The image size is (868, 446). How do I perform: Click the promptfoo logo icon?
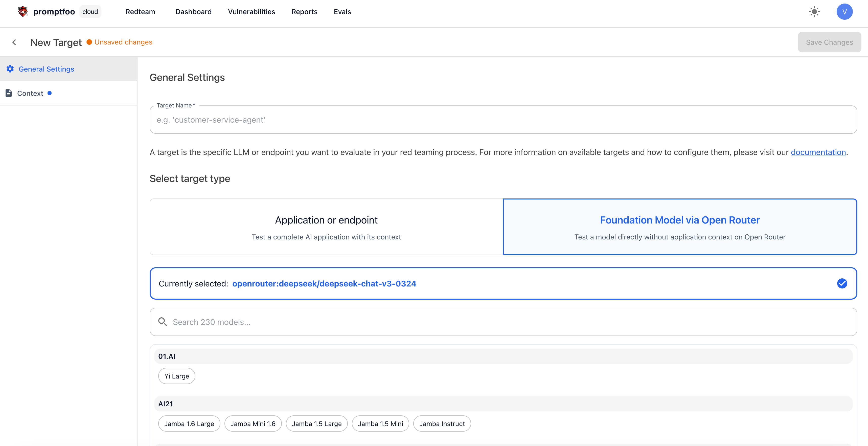(22, 12)
